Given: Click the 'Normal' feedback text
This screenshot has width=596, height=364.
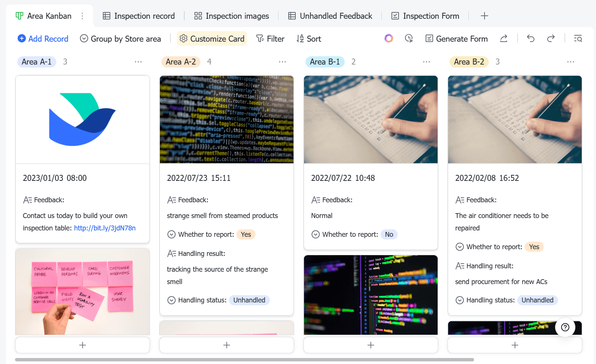Looking at the screenshot, I should tap(322, 215).
